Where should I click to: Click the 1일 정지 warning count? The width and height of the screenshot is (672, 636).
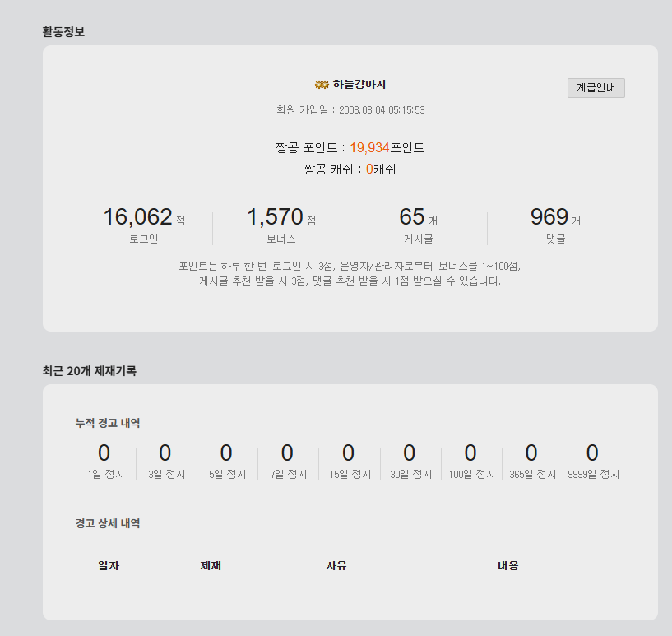tap(104, 453)
